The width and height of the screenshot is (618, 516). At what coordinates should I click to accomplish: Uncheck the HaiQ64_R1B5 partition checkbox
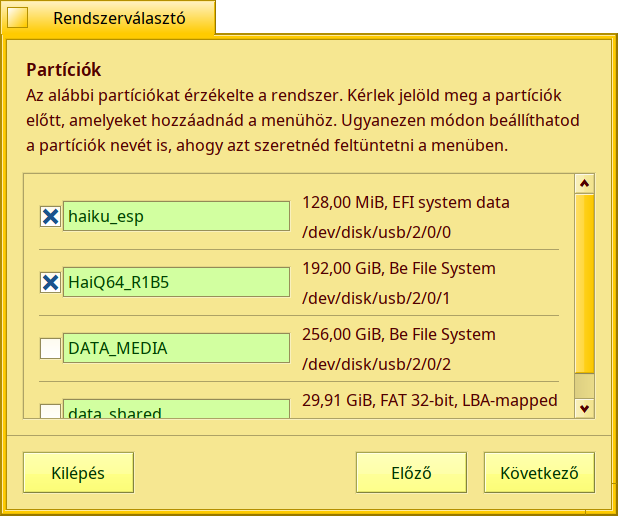(x=50, y=282)
